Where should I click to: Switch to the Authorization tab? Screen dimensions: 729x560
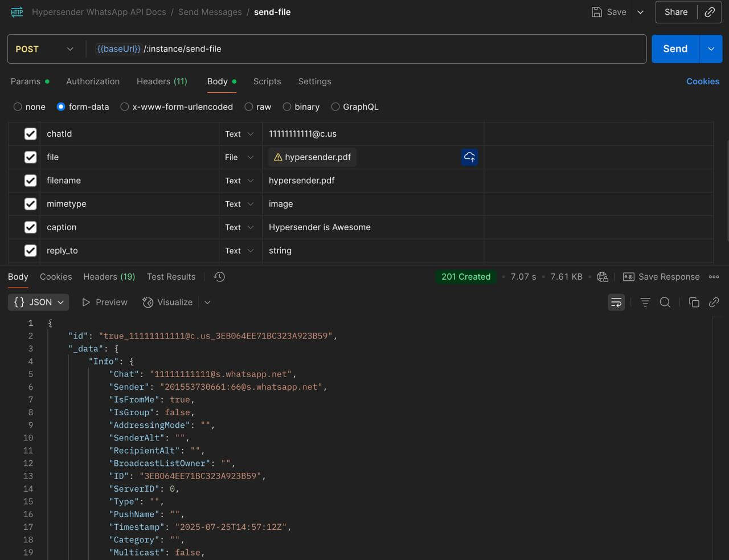click(x=93, y=81)
